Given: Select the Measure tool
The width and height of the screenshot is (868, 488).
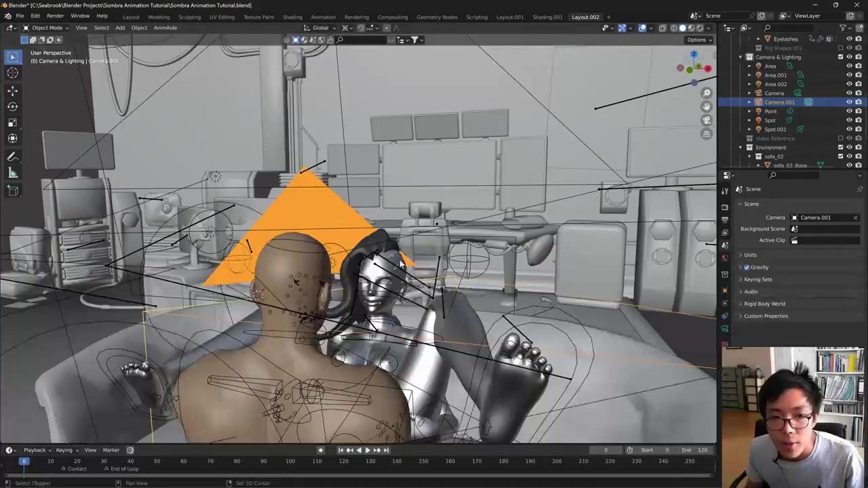Looking at the screenshot, I should point(12,173).
